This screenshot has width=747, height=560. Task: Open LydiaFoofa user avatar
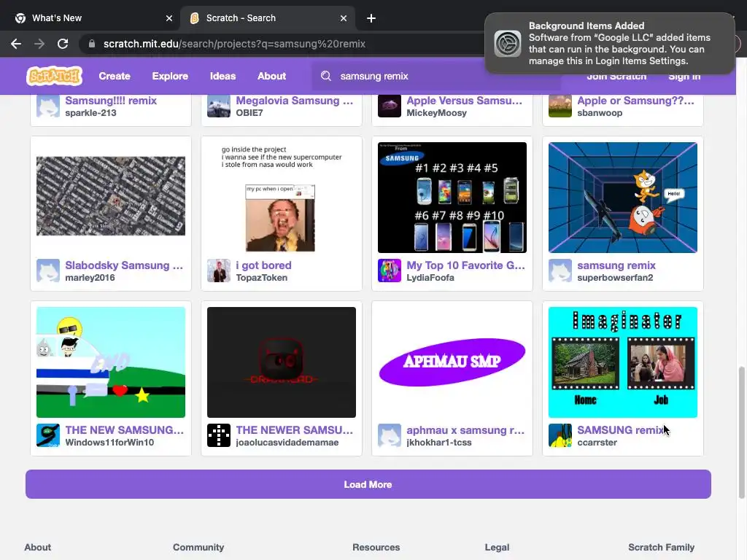click(390, 271)
